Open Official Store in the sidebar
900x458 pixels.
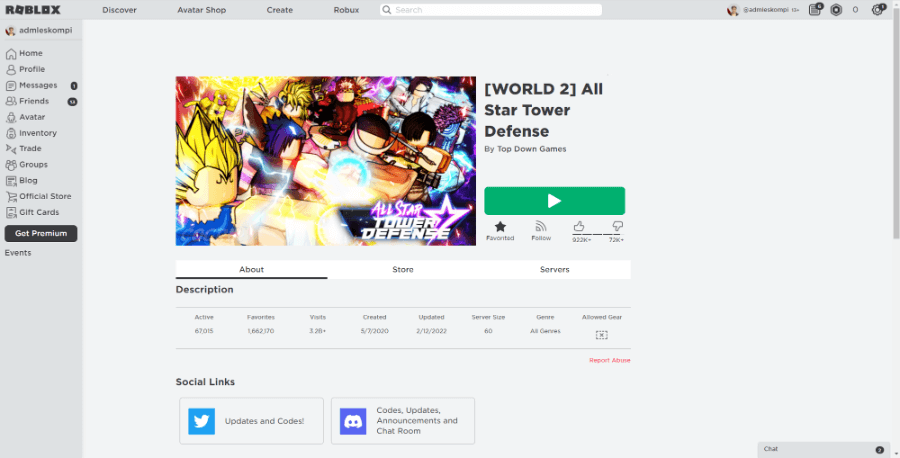pos(38,196)
